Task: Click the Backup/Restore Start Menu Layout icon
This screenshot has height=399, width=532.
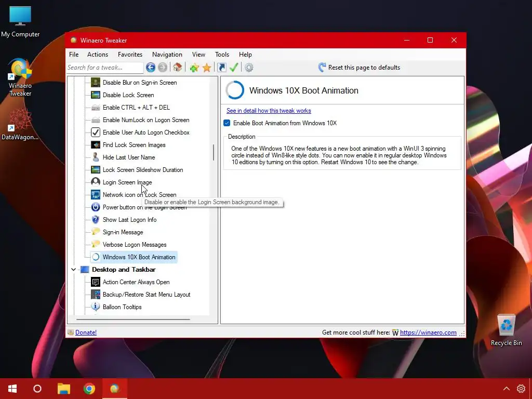Action: (x=96, y=295)
